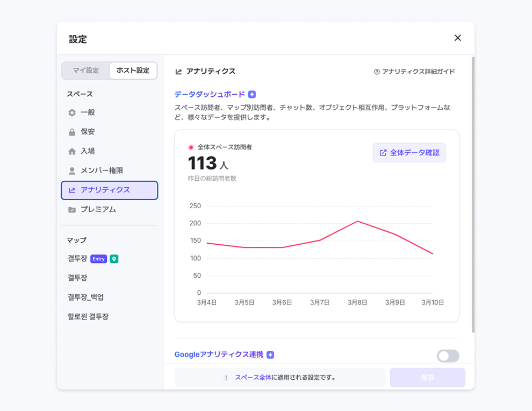Click the person icon beside メンバー権限
Viewport: 532px width, 411px height.
point(72,171)
